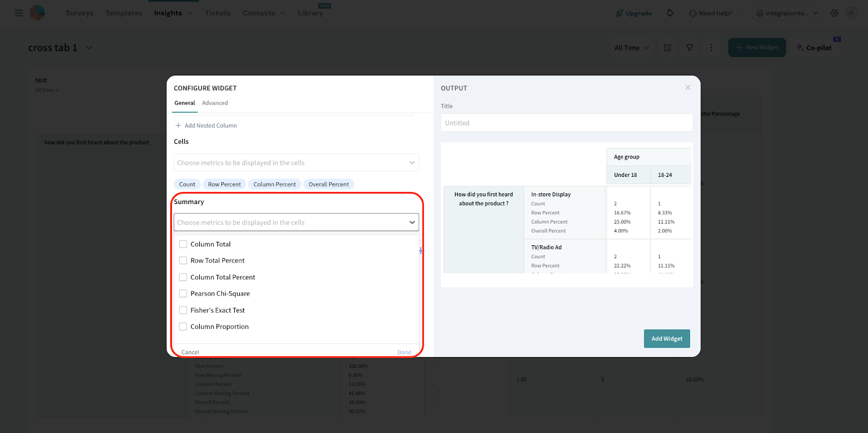868x433 pixels.
Task: Switch to the Advanced tab
Action: 215,103
